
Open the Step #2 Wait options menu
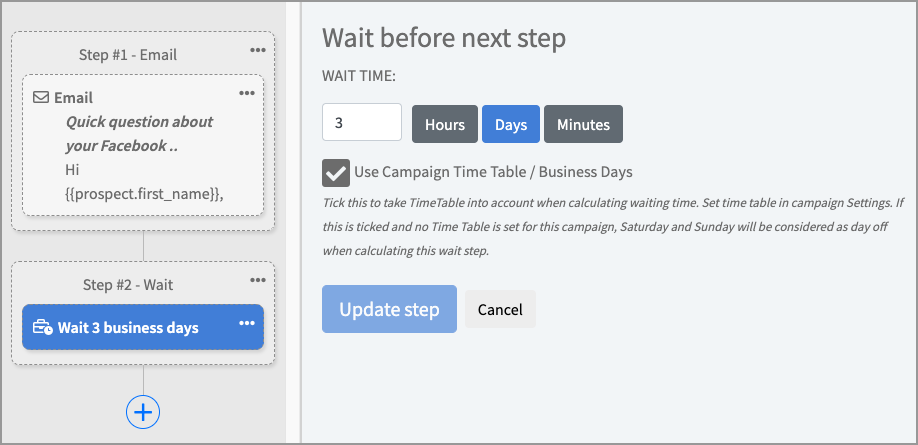258,280
